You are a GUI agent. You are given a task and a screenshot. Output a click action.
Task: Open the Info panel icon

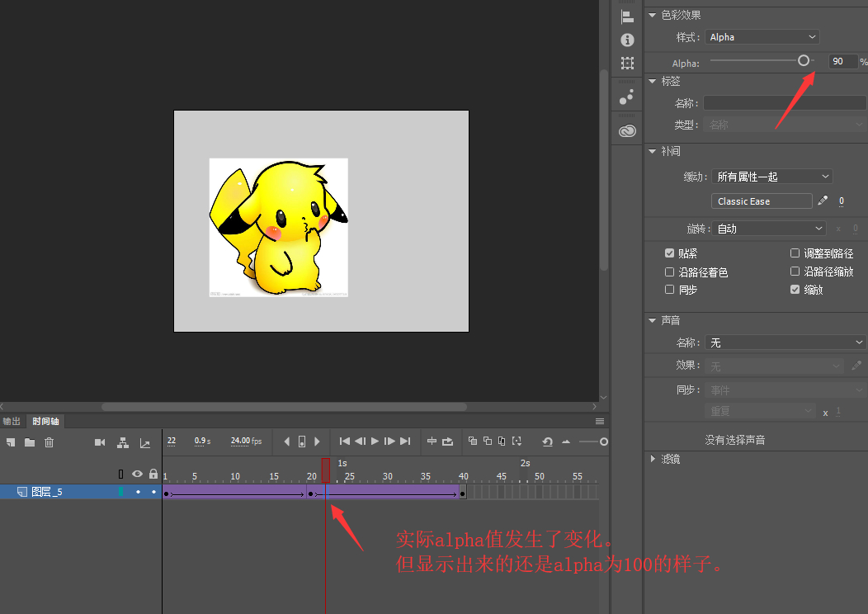(x=627, y=40)
